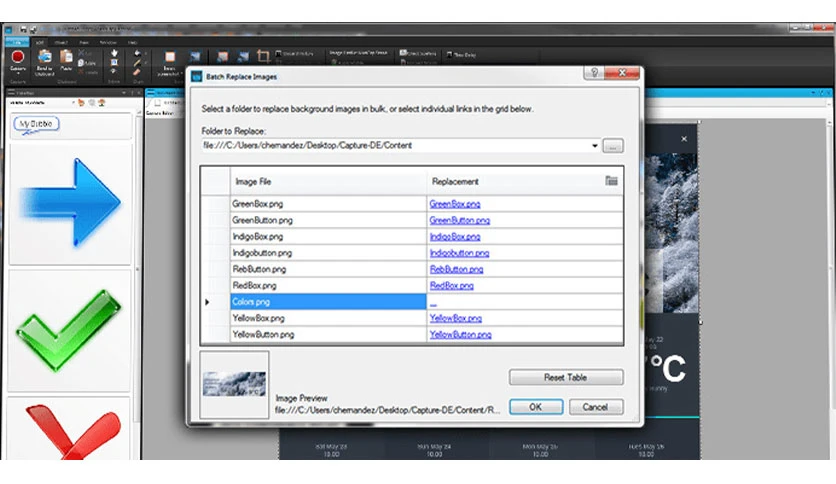This screenshot has width=836, height=484.
Task: Click the help question mark in dialog
Action: click(x=594, y=72)
